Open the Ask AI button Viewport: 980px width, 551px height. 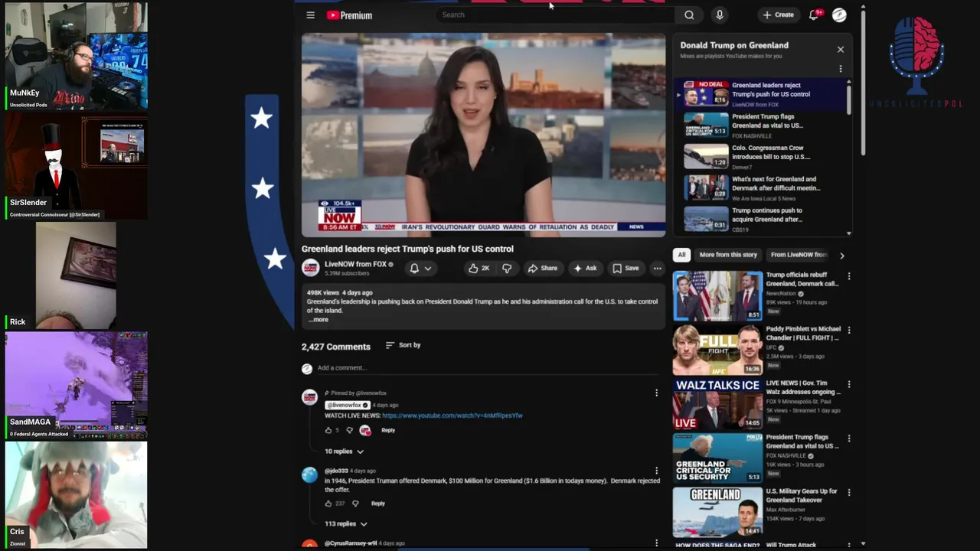coord(585,268)
